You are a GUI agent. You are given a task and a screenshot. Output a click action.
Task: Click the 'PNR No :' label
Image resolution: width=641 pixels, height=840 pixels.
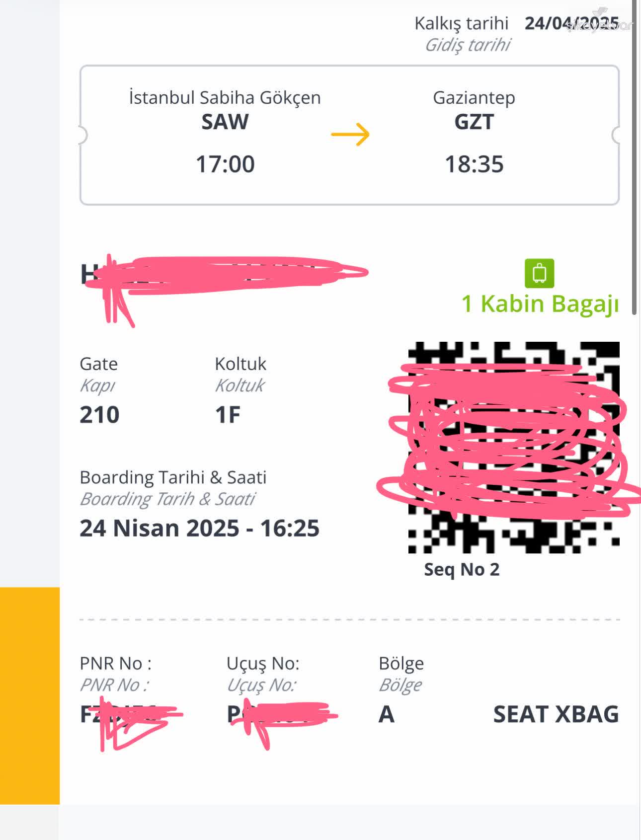click(115, 663)
